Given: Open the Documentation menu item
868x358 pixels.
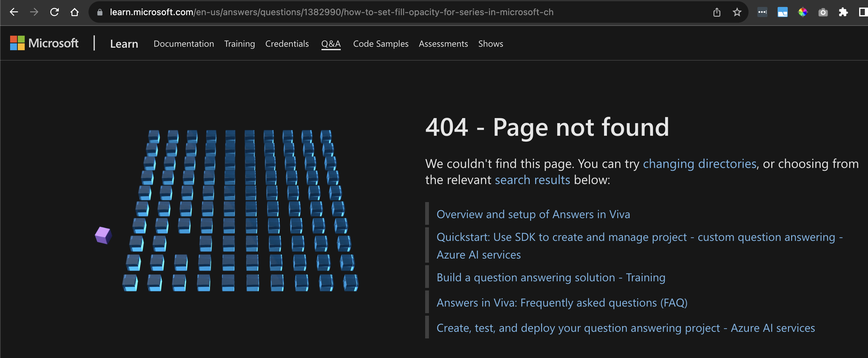Looking at the screenshot, I should (x=184, y=44).
